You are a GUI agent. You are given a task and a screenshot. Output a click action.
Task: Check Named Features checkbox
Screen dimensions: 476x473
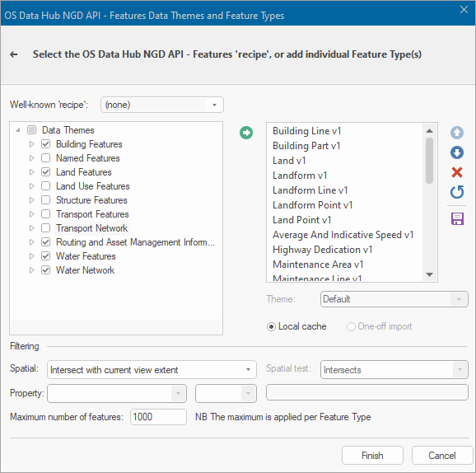click(x=45, y=158)
